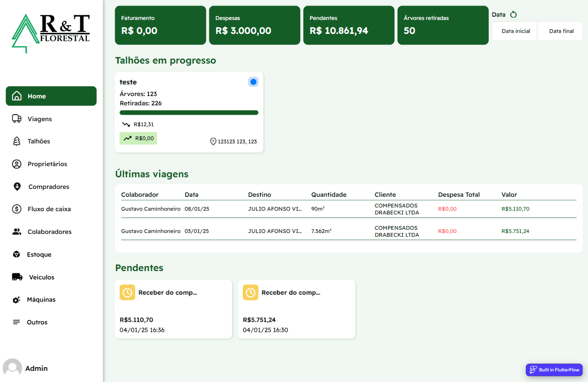Click the Home house icon in sidebar
The image size is (588, 382).
click(17, 96)
